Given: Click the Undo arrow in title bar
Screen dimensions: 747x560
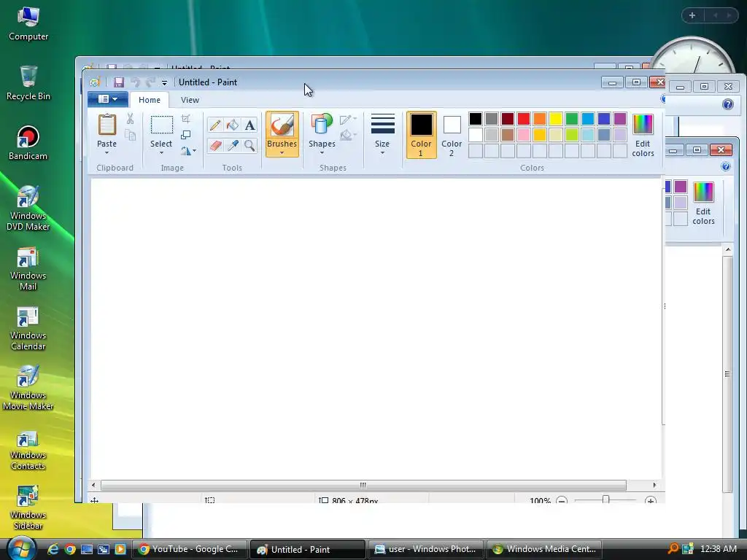Looking at the screenshot, I should [x=135, y=82].
